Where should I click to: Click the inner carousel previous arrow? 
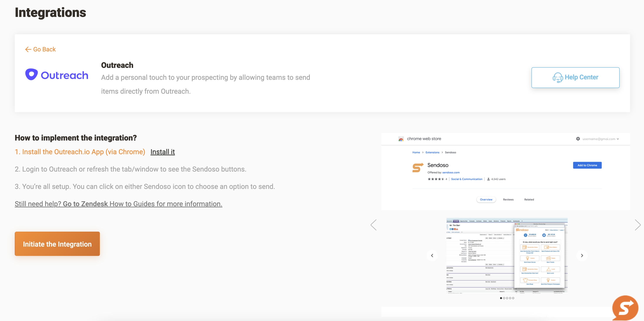pos(432,255)
